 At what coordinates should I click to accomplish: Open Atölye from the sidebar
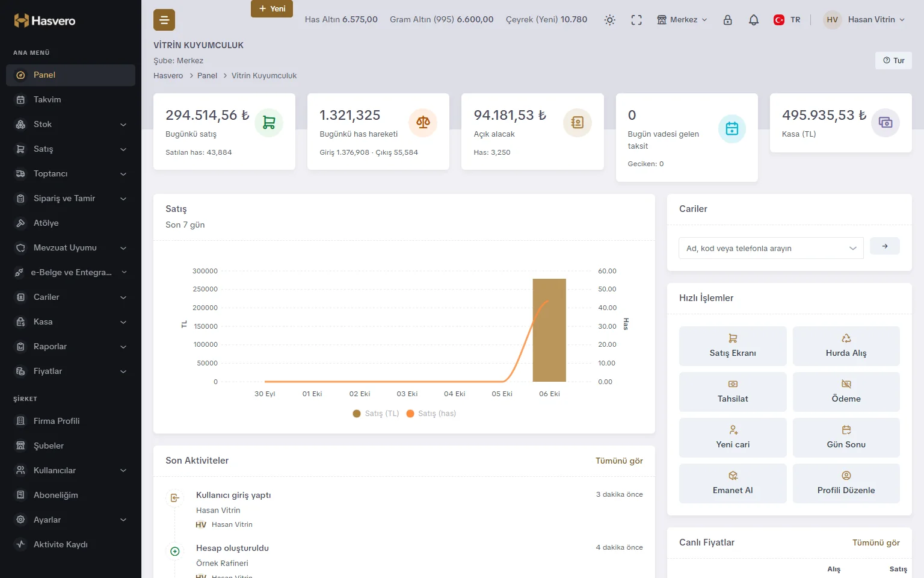click(x=70, y=223)
